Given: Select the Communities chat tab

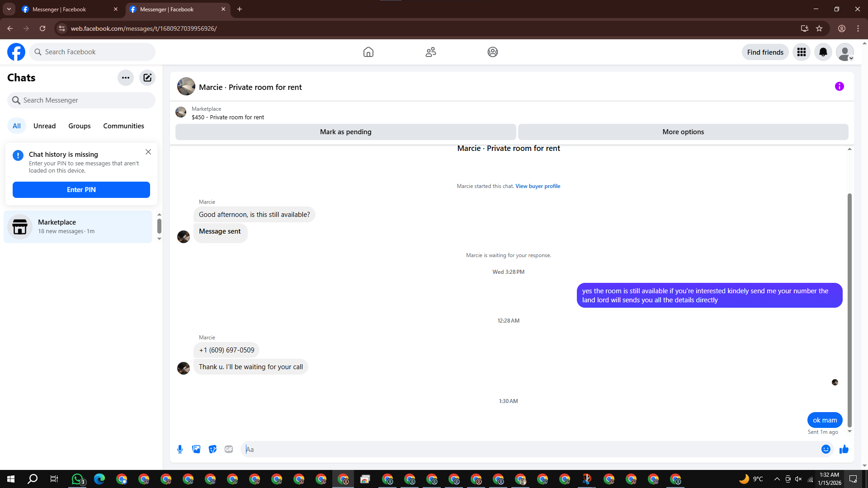Looking at the screenshot, I should pos(123,126).
